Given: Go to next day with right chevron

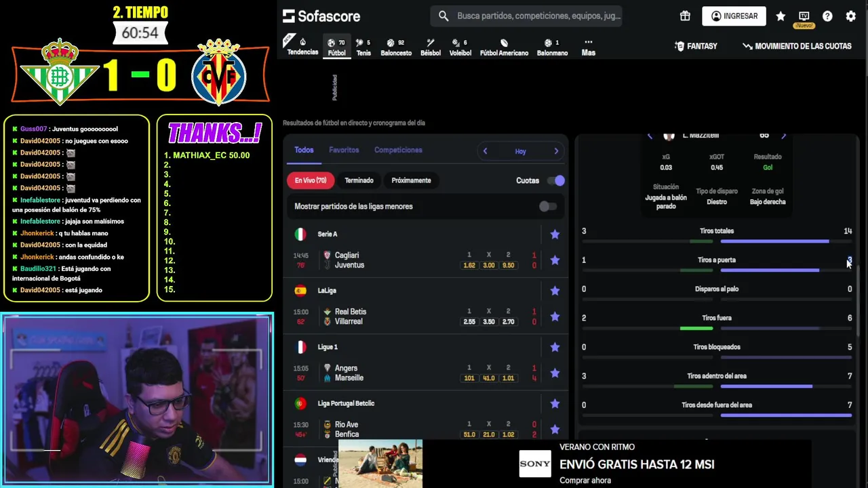Looking at the screenshot, I should point(556,151).
